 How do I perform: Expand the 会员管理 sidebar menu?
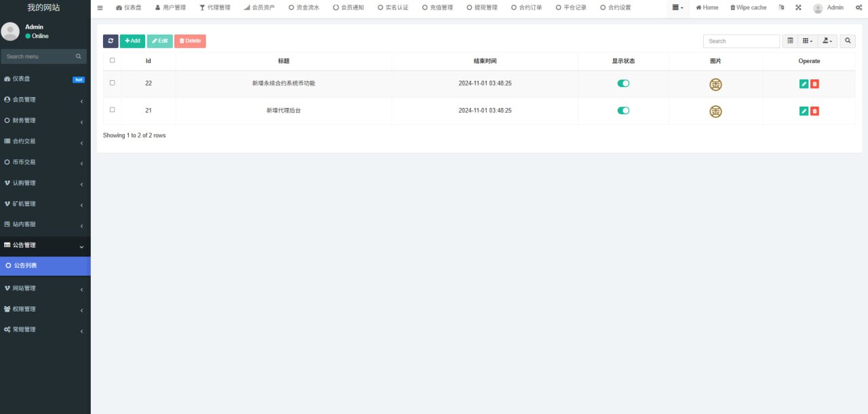pos(45,100)
